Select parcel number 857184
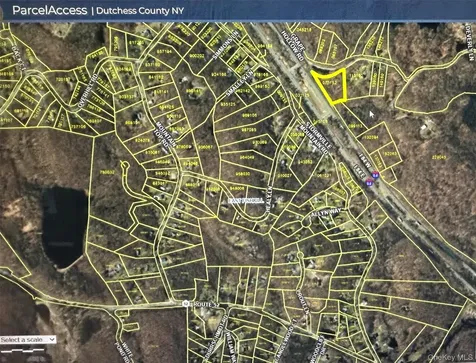Image resolution: width=476 pixels, height=363 pixels. (164, 52)
